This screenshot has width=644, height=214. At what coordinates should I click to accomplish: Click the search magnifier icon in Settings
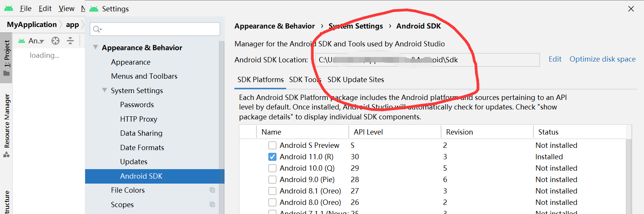pyautogui.click(x=97, y=29)
